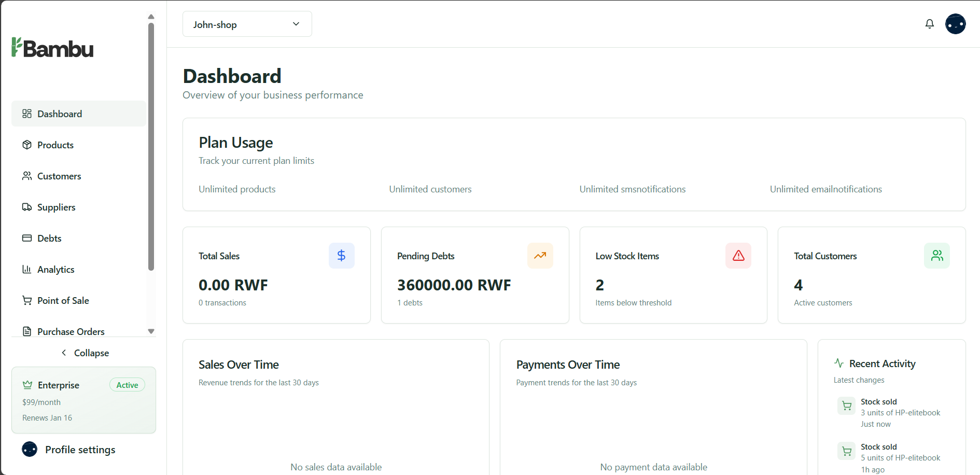
Task: Click sidebar scroll down arrow
Action: (x=151, y=331)
